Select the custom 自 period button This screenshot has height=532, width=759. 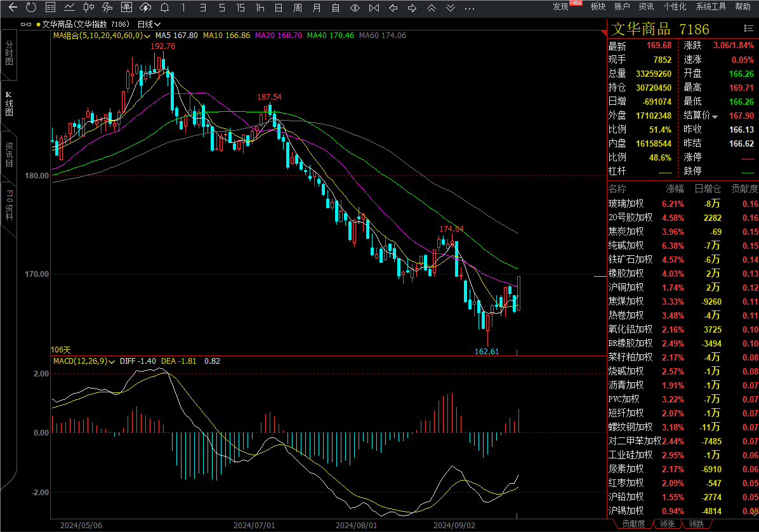(336, 8)
